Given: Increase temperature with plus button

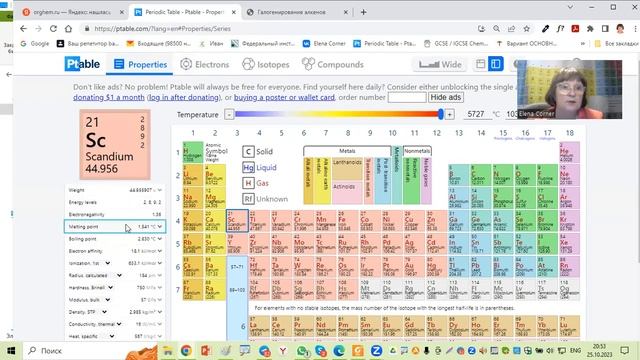Looking at the screenshot, I should tap(449, 115).
